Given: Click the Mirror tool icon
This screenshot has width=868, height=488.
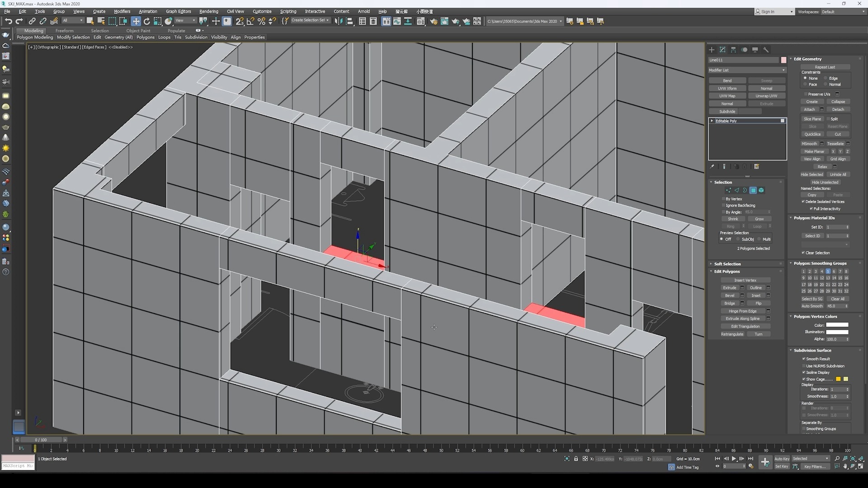Looking at the screenshot, I should point(338,21).
